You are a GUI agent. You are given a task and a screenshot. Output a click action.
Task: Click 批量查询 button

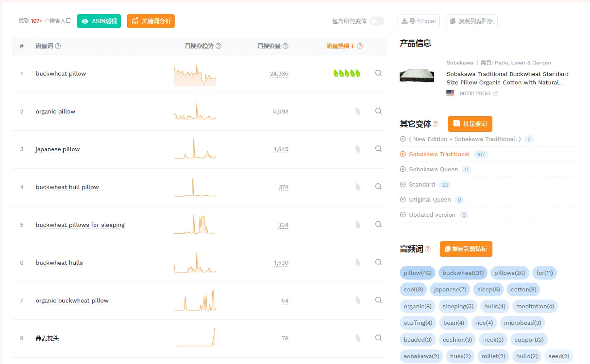[x=470, y=124]
